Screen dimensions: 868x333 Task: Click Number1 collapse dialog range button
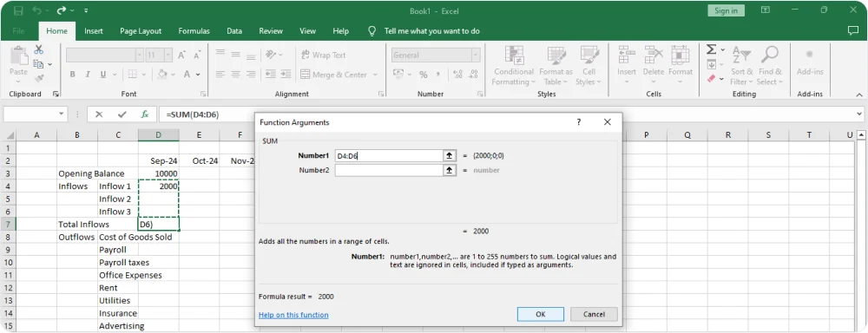449,156
